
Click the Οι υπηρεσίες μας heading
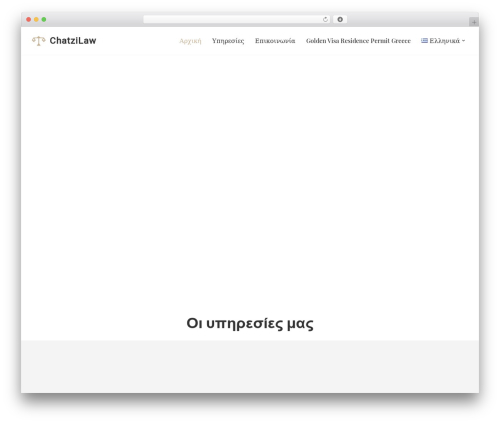pos(250,323)
